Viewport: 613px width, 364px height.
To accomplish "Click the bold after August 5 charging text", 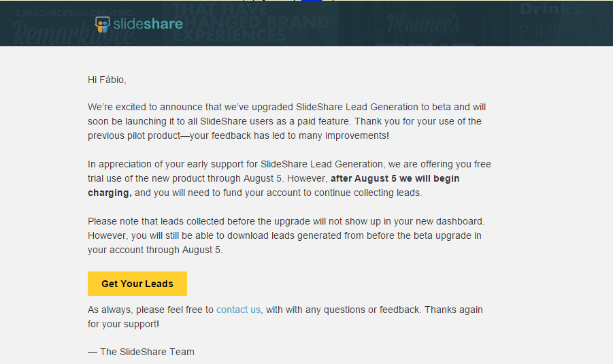I will (x=395, y=179).
